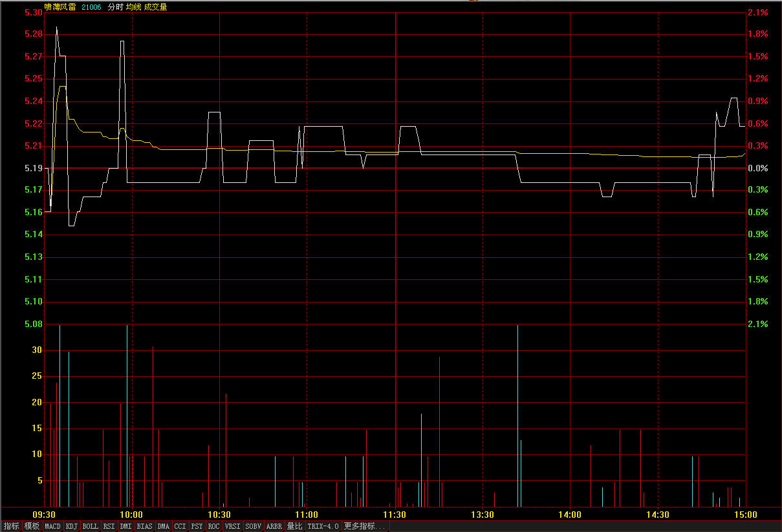The image size is (782, 532).
Task: Click the 30 volume axis label
Action: point(37,350)
